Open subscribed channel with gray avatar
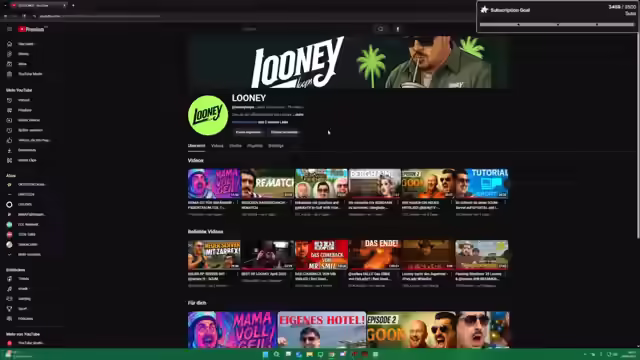 pyautogui.click(x=9, y=244)
